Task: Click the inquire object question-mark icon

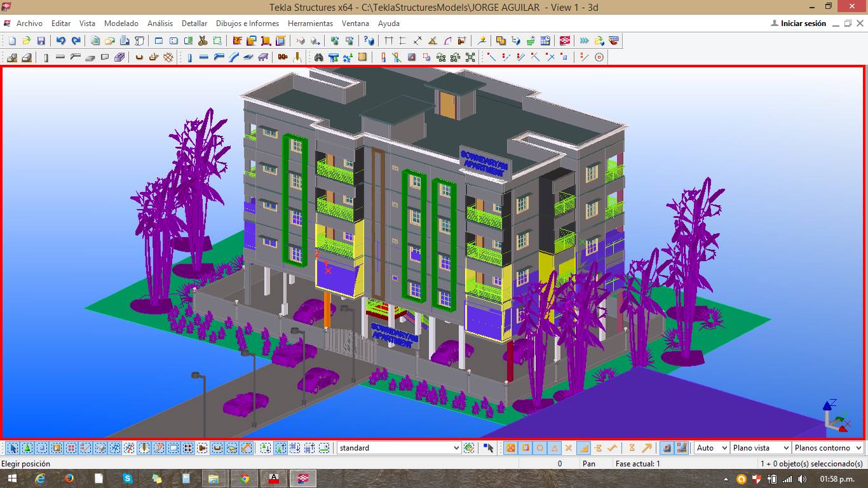Action: 370,41
